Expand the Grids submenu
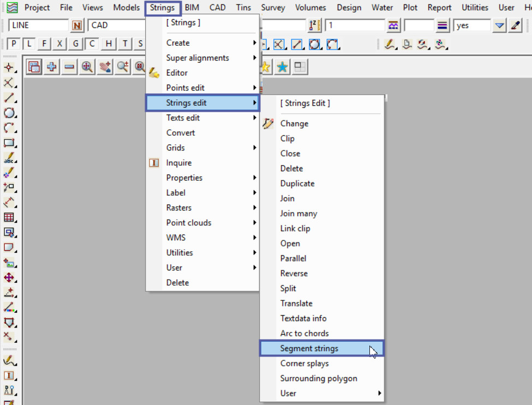This screenshot has height=405, width=532. tap(202, 148)
